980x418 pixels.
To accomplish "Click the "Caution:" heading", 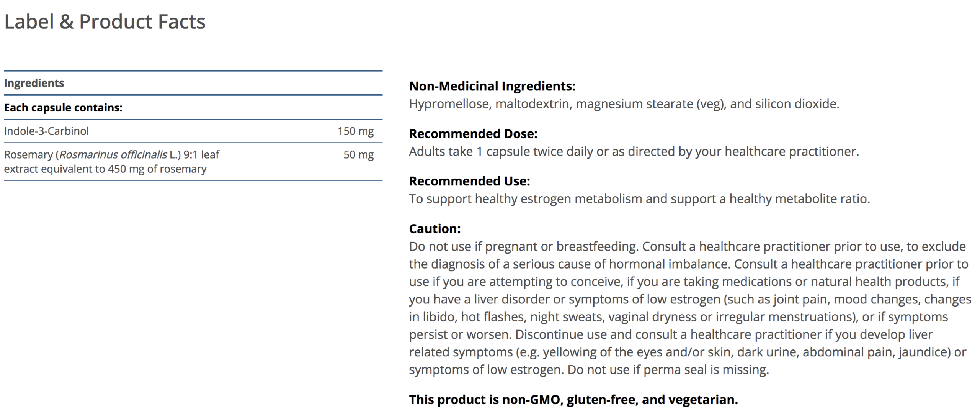I will click(x=434, y=229).
